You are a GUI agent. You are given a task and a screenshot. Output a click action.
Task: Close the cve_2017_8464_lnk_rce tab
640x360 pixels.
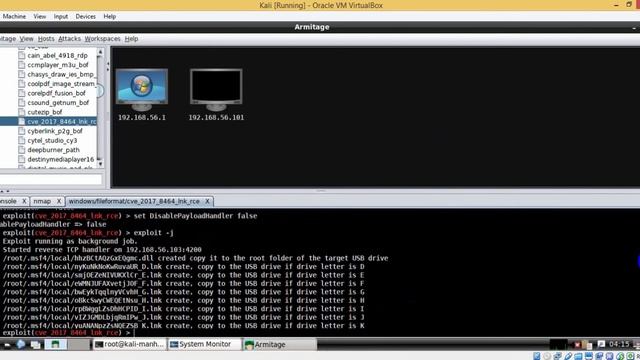tap(207, 201)
